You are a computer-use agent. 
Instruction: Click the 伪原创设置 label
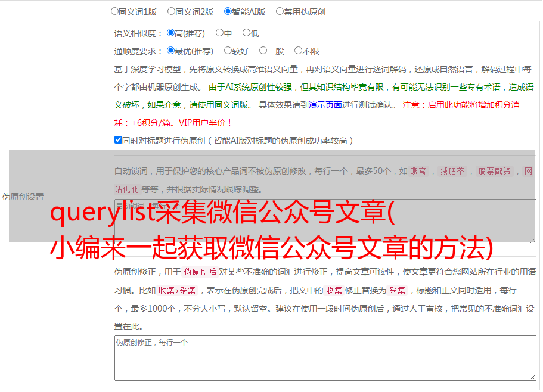click(23, 197)
